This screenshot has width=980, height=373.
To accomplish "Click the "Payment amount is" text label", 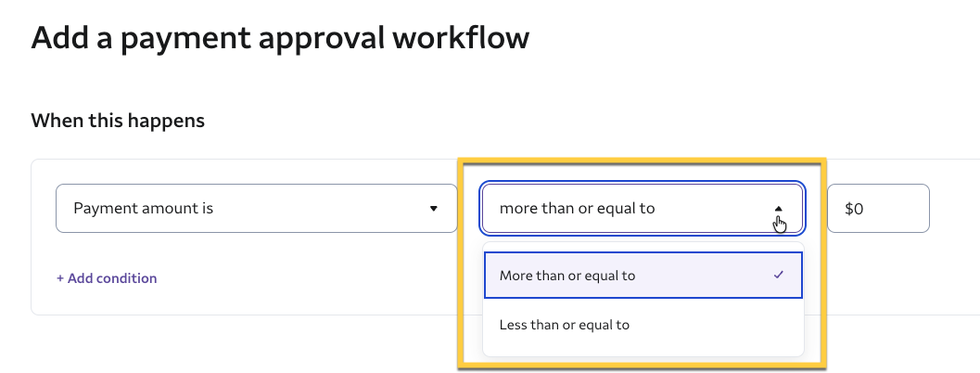I will [144, 209].
